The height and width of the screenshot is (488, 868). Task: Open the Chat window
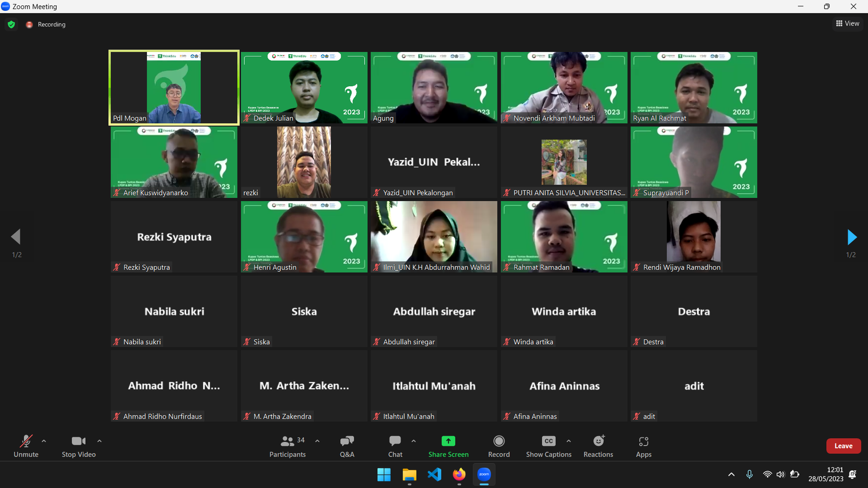click(x=395, y=446)
